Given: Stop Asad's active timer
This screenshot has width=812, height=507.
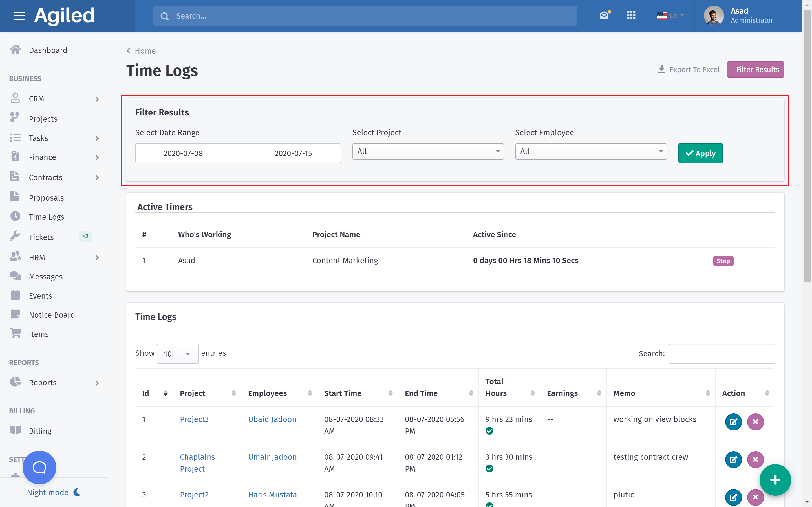Looking at the screenshot, I should (x=723, y=261).
